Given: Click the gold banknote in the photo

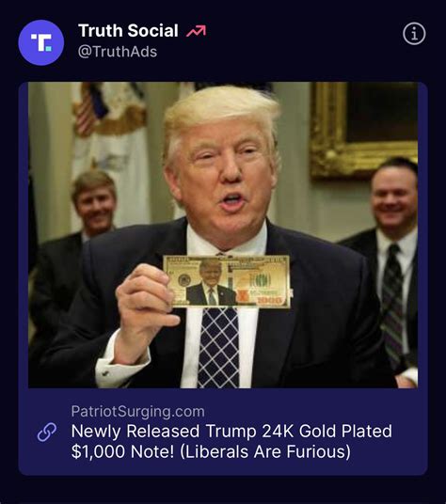Looking at the screenshot, I should click(x=227, y=281).
